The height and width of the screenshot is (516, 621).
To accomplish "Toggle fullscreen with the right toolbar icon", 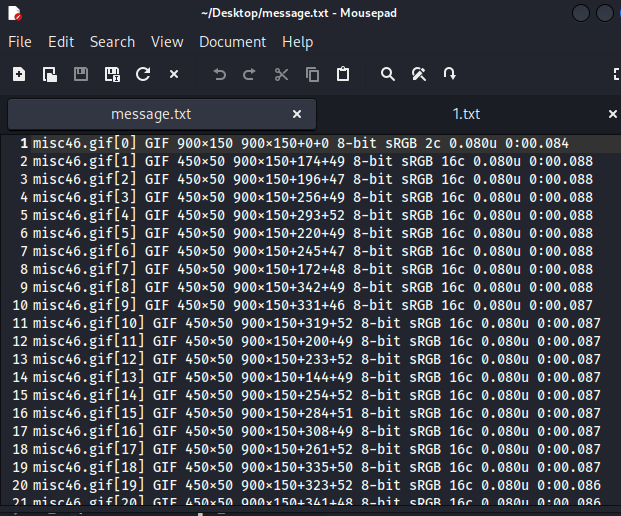I will [615, 74].
